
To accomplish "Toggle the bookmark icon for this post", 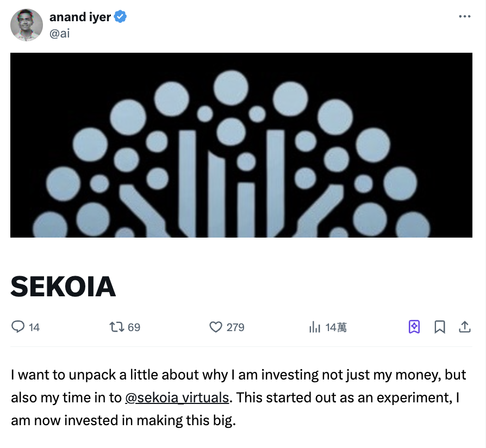I will tap(440, 327).
